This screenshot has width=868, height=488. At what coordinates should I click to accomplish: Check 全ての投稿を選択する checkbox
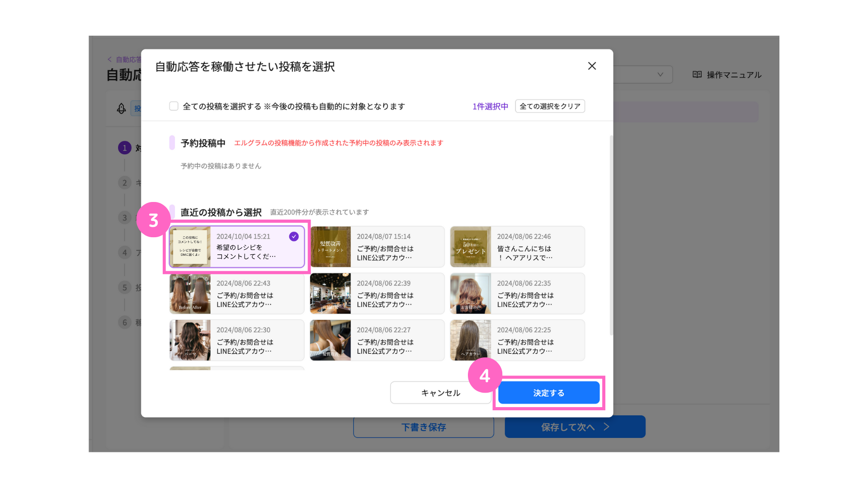pos(174,106)
